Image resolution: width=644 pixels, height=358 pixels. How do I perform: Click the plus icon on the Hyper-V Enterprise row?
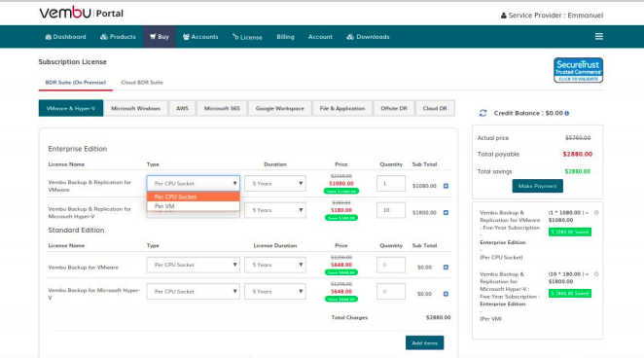[x=446, y=213]
